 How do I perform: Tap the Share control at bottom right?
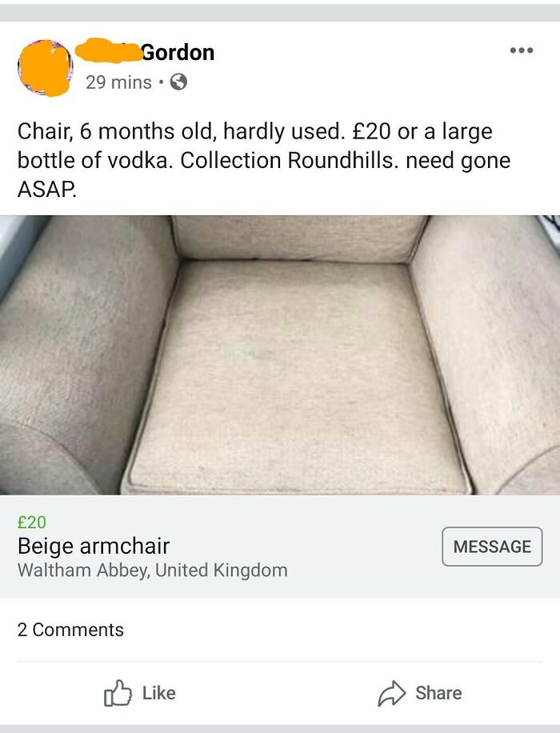coord(422,692)
